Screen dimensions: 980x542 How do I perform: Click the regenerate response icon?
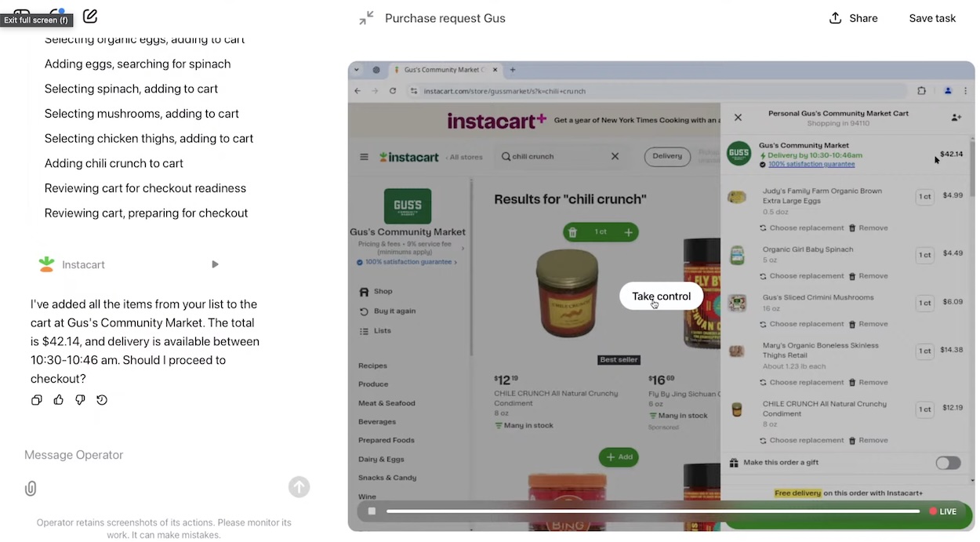(102, 400)
